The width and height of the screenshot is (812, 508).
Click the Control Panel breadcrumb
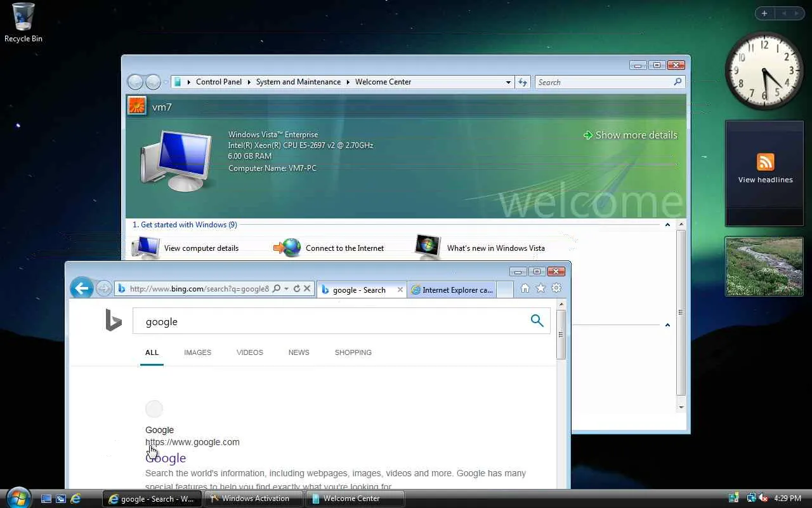coord(219,82)
